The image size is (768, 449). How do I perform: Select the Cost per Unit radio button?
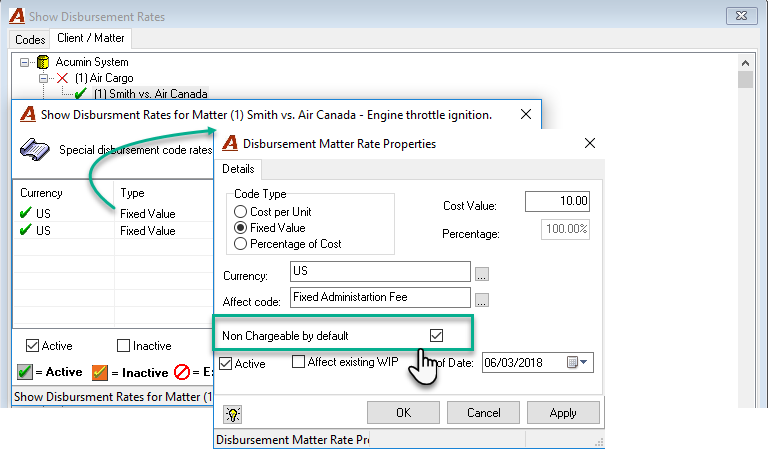pyautogui.click(x=240, y=212)
